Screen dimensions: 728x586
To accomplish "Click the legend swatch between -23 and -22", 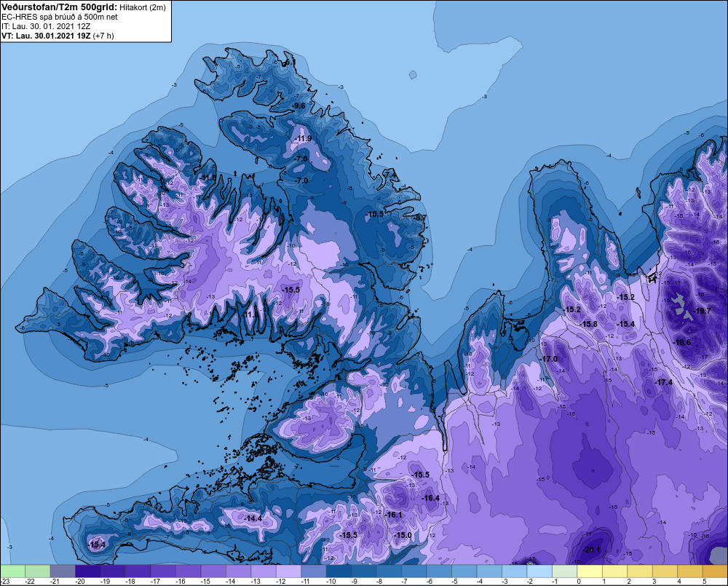I will 12,571.
